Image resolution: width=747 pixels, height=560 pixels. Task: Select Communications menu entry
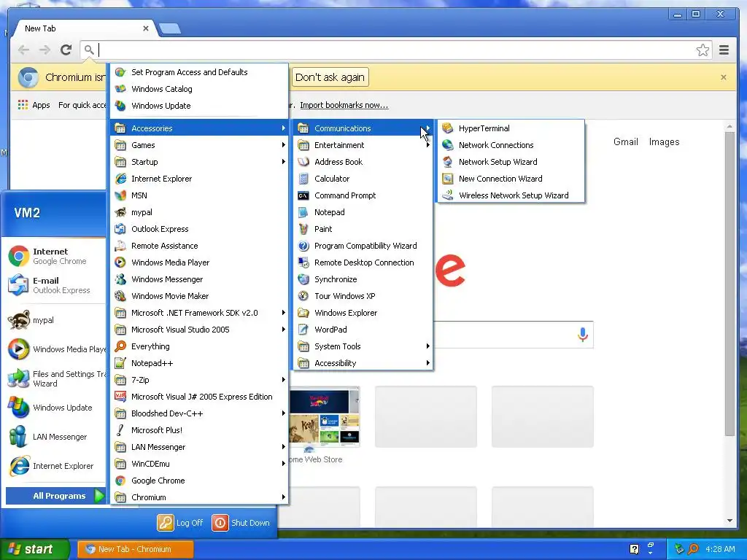pyautogui.click(x=363, y=128)
